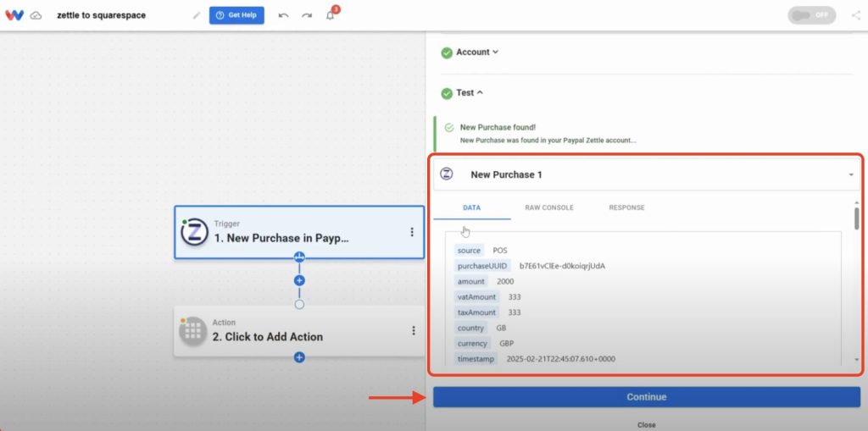
Task: Click the scrollbar down arrow
Action: pos(857,360)
